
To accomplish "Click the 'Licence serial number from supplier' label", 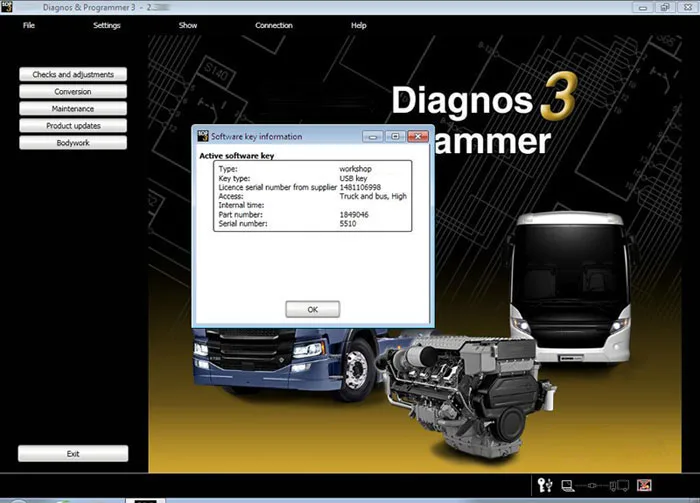I will point(277,187).
